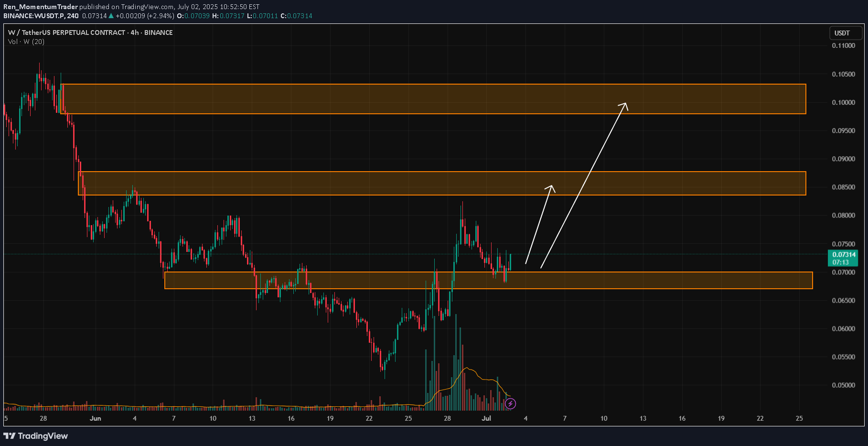This screenshot has width=868, height=446.
Task: Click the 0.07000 price axis label
Action: coord(843,272)
